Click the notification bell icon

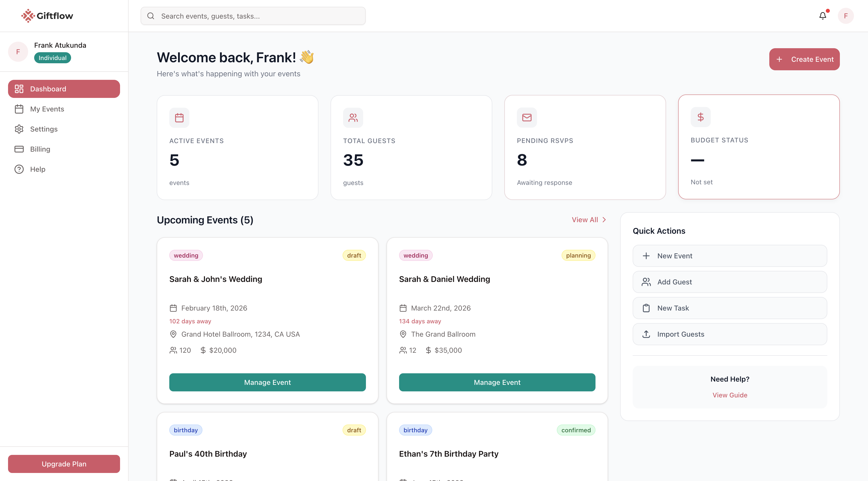coord(823,16)
